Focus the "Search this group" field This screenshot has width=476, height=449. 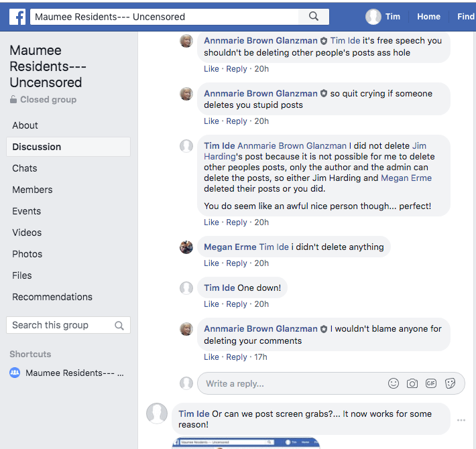tap(59, 326)
